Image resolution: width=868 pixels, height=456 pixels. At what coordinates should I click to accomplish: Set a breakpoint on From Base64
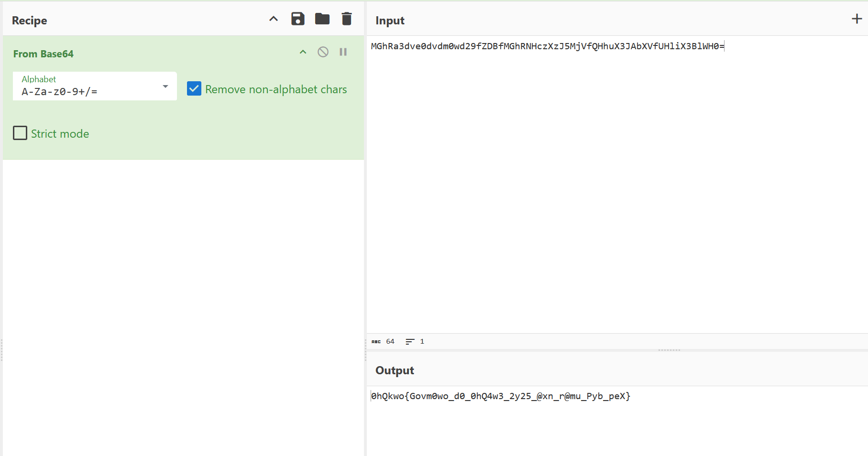point(343,52)
